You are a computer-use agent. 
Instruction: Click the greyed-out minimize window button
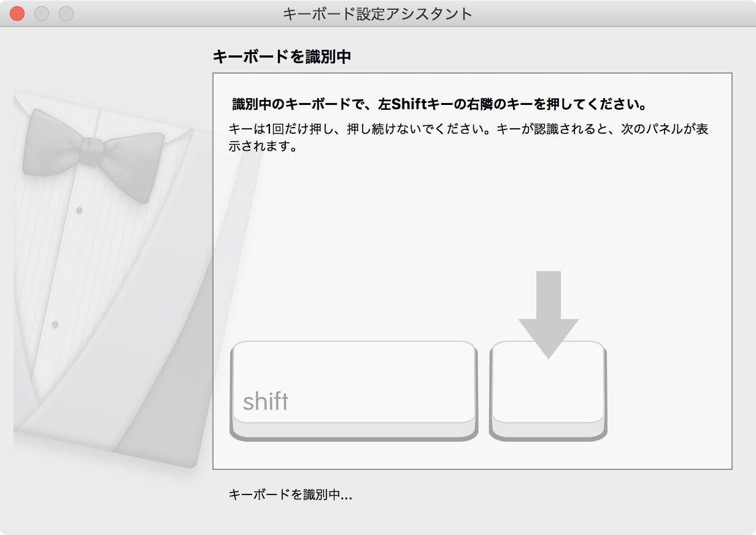pos(42,13)
